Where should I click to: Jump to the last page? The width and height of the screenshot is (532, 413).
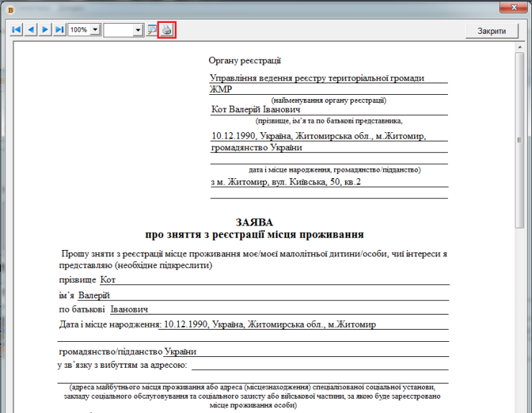pos(60,29)
